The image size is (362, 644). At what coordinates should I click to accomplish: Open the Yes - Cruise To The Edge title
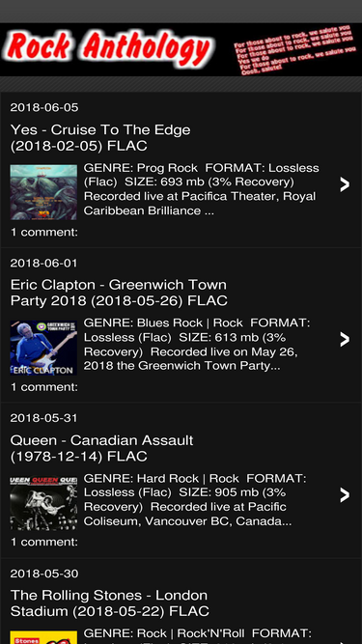[x=100, y=138]
